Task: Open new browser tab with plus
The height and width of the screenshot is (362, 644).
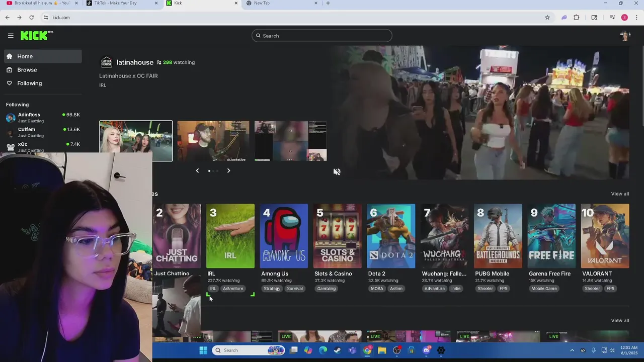Action: [328, 3]
